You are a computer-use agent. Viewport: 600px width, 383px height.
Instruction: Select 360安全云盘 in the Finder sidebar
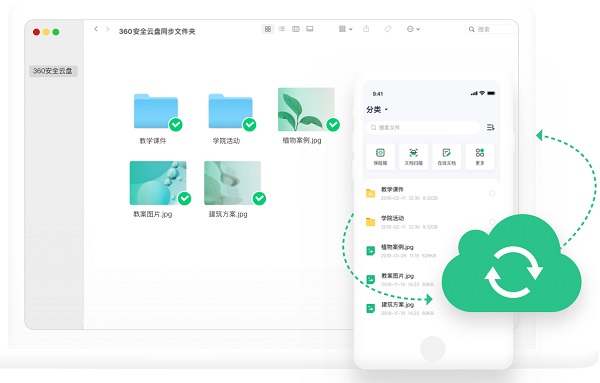point(53,71)
